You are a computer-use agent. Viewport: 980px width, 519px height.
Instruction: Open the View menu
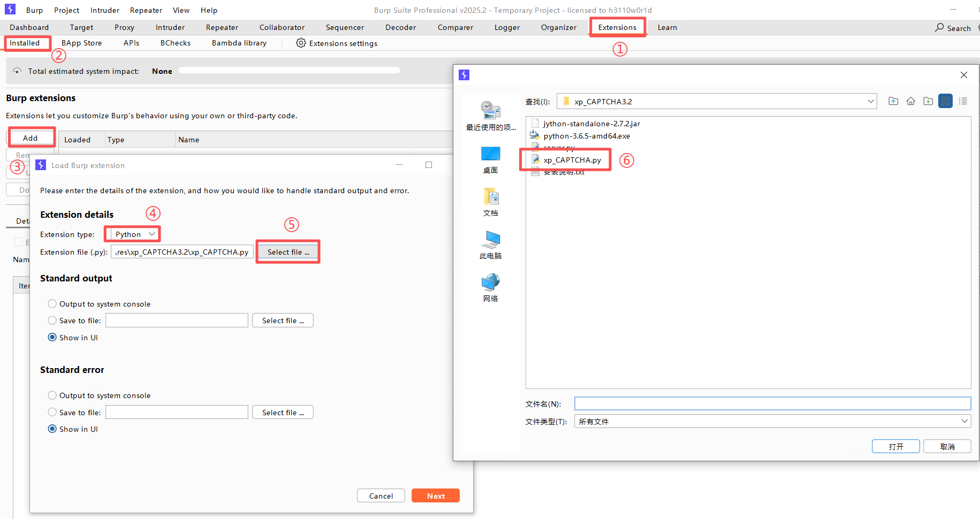[181, 10]
